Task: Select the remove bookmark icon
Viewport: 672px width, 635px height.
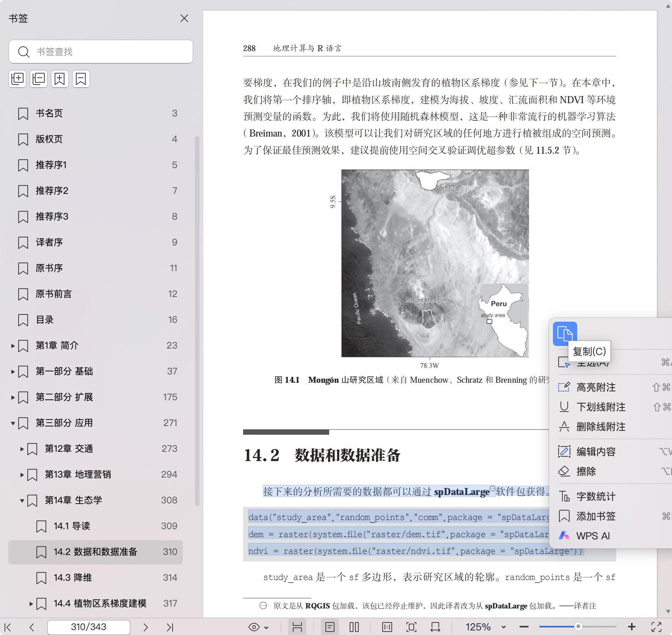Action: click(x=80, y=79)
